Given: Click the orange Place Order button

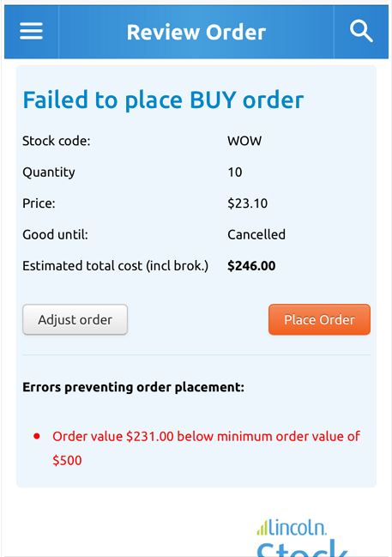Looking at the screenshot, I should click(x=319, y=319).
